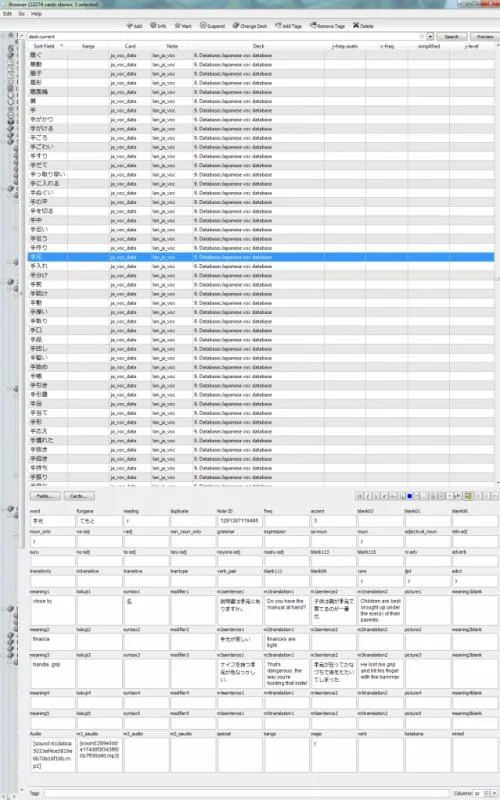The width and height of the screenshot is (500, 800).
Task: Click the Add toolbar button
Action: coord(135,26)
